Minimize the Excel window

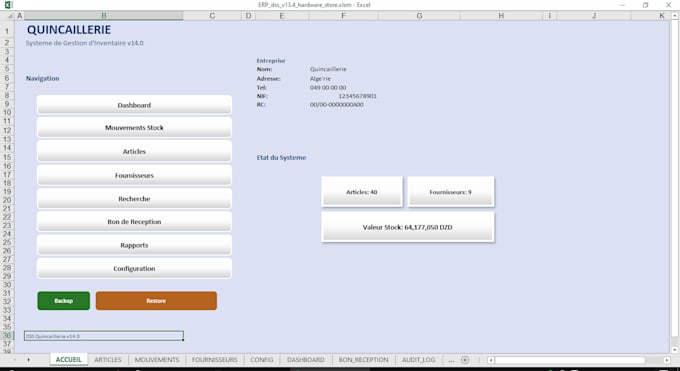[x=623, y=5]
